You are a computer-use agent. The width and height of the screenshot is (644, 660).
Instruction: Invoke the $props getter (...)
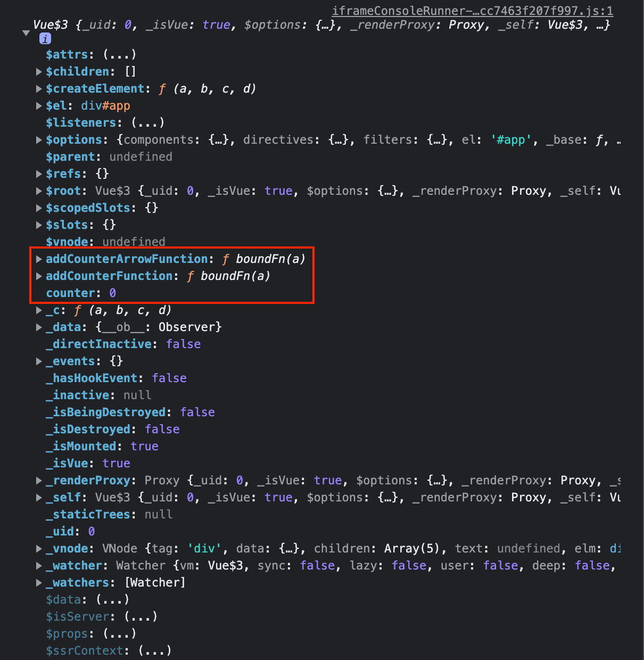(x=120, y=633)
